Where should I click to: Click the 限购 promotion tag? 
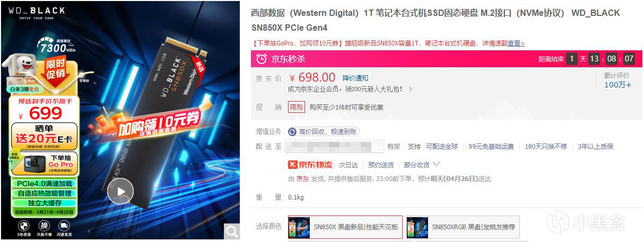[297, 107]
